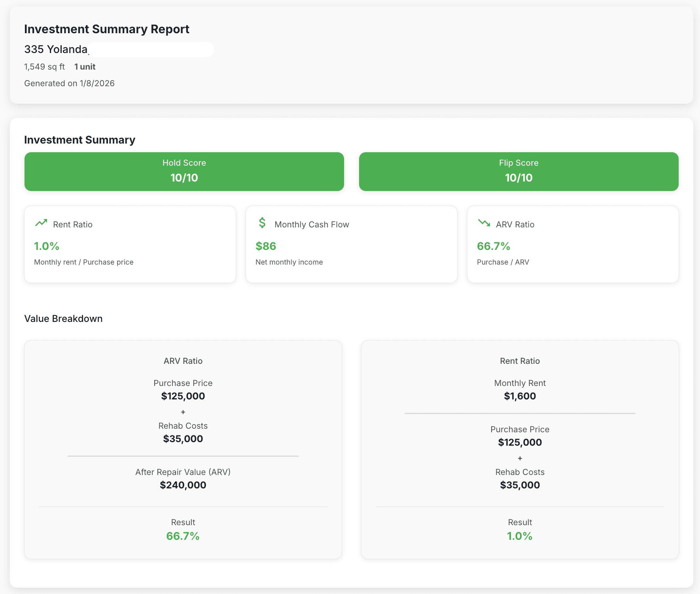The height and width of the screenshot is (594, 700).
Task: Click the Investment Summary Report title
Action: (107, 29)
